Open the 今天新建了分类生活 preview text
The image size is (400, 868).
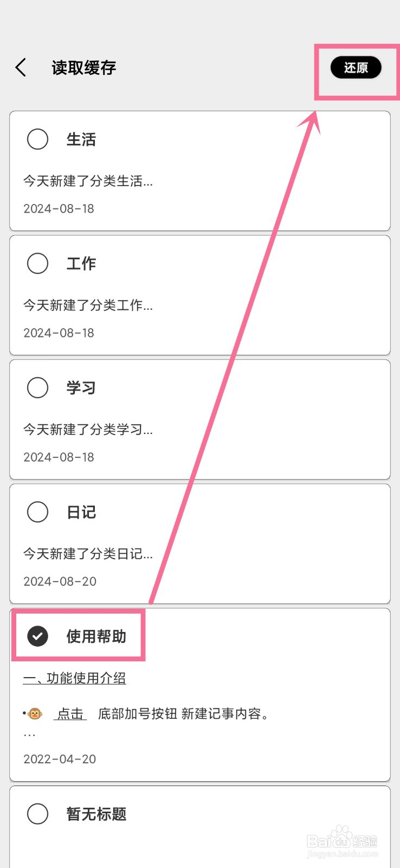[88, 181]
